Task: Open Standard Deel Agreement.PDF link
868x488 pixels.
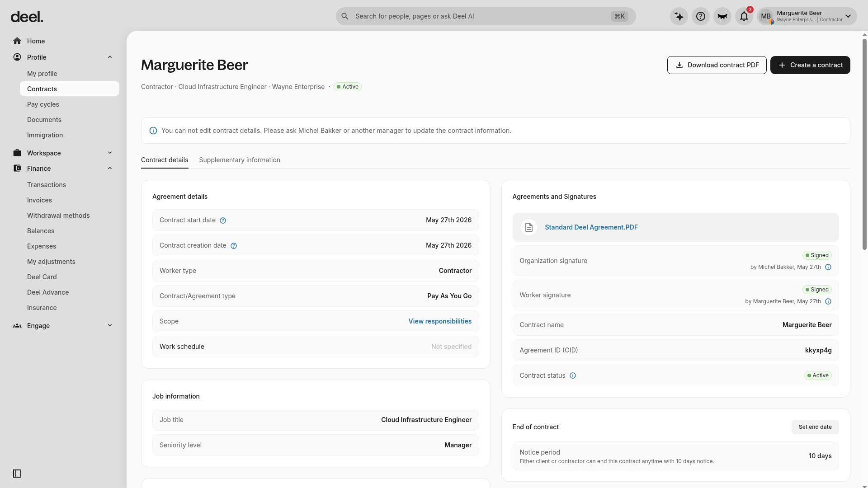Action: [591, 227]
